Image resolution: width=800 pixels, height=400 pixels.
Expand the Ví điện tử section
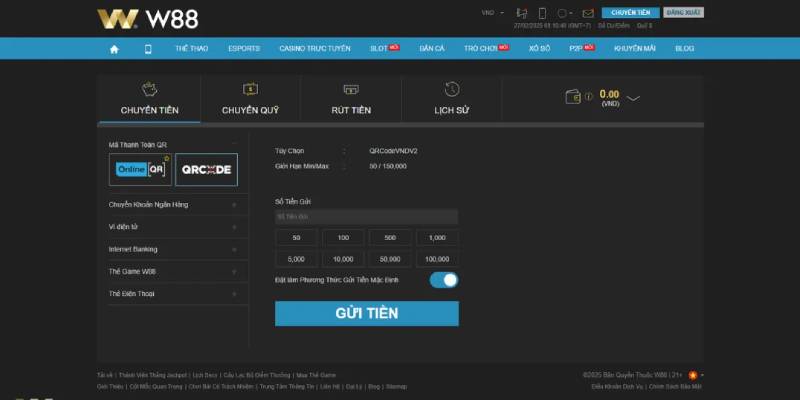click(x=178, y=227)
